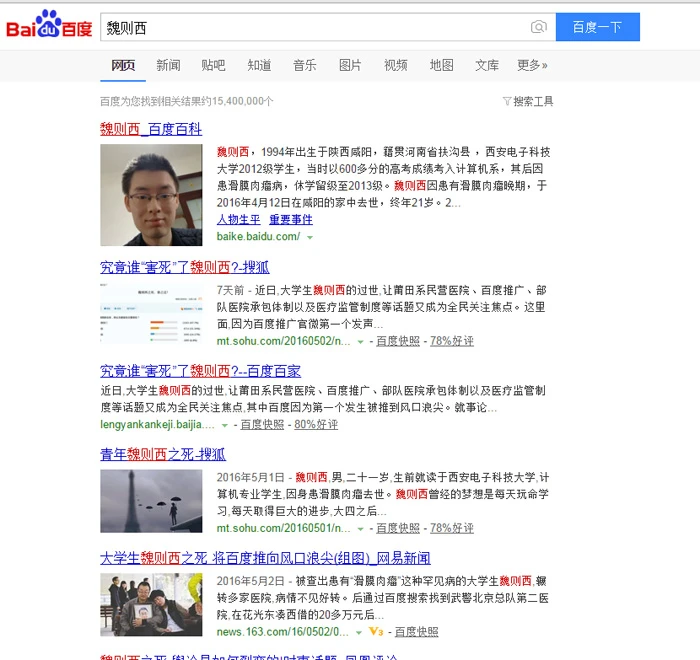The width and height of the screenshot is (700, 660).
Task: Open 百度快照 for mt.sohu.com/20160502 result
Action: point(398,341)
